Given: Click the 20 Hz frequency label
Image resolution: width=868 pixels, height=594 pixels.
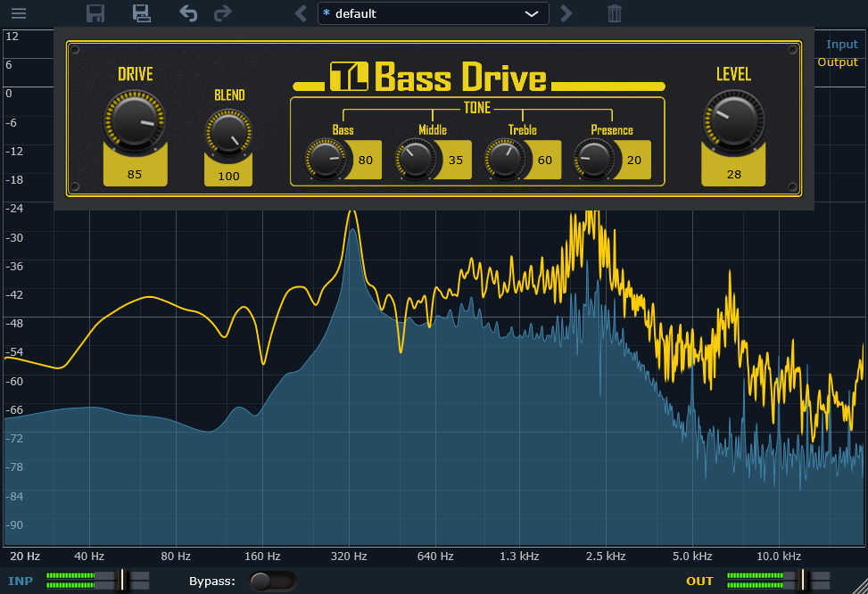Looking at the screenshot, I should tap(25, 557).
